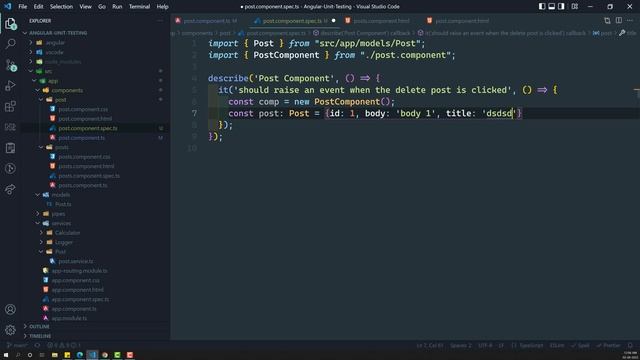
Task: Open app.module.ts in explorer
Action: (x=69, y=318)
